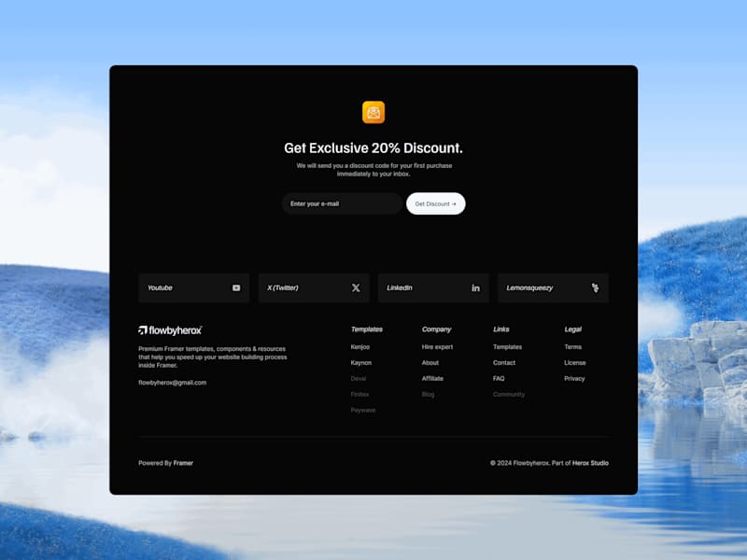Focus the Enter your e-mail field
This screenshot has height=560, width=747.
(x=342, y=203)
